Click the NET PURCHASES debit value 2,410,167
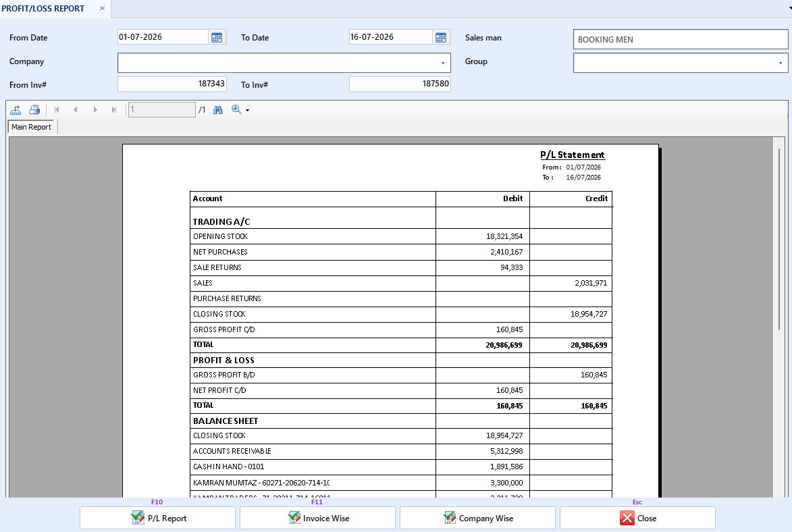Image resolution: width=792 pixels, height=532 pixels. [506, 252]
